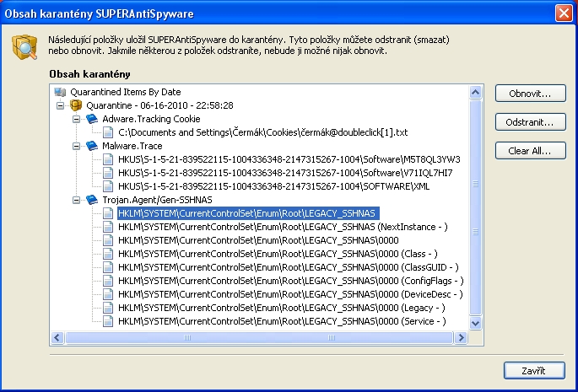Collapse the Trojan.Agent/Gen-SSHNAS group
Image resolution: width=578 pixels, height=392 pixels.
(76, 200)
